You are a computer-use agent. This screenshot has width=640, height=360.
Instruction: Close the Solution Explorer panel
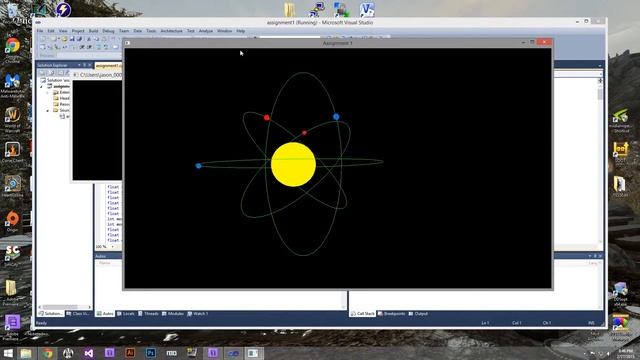point(90,65)
